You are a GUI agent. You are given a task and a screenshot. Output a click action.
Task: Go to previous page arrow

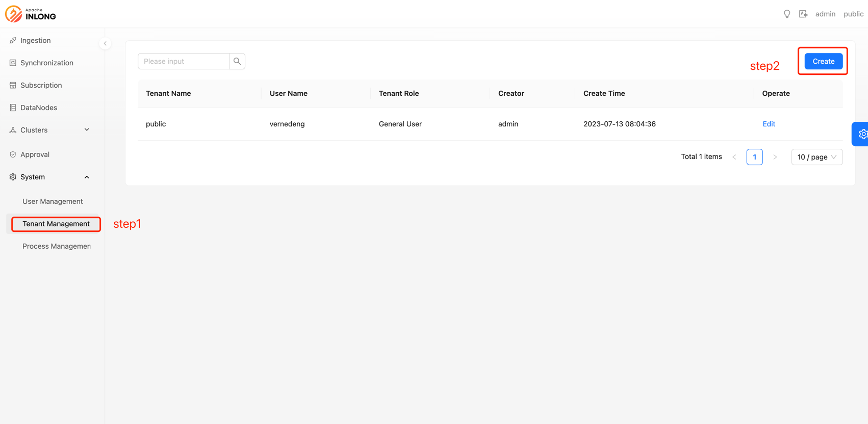tap(734, 157)
